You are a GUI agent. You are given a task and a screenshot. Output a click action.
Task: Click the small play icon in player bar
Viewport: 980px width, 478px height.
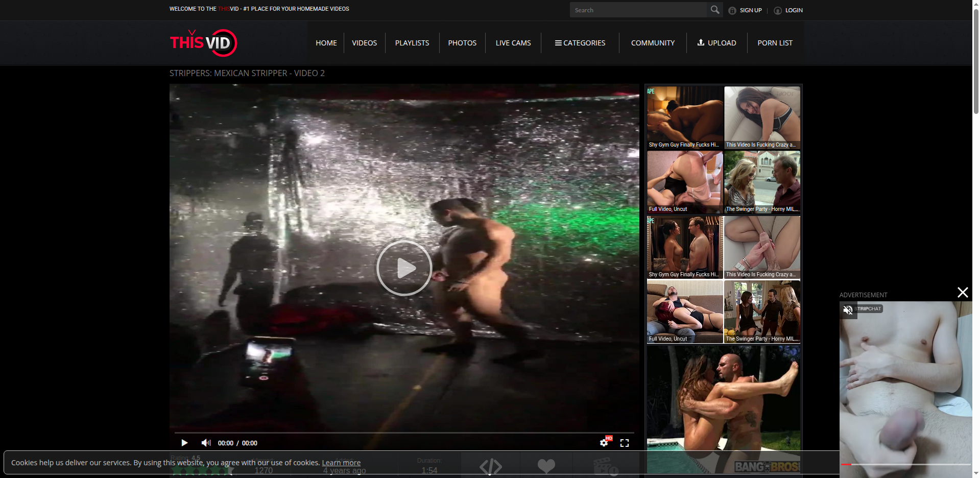coord(184,443)
